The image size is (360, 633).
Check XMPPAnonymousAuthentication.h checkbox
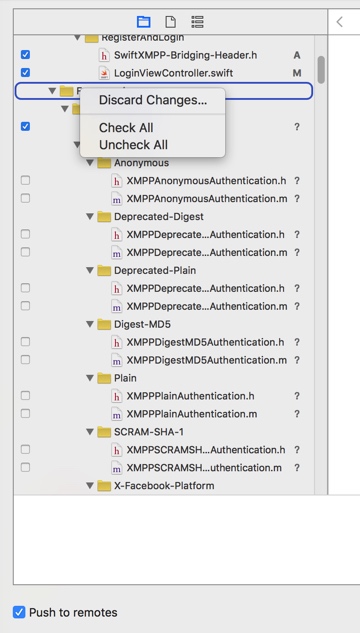tap(25, 180)
